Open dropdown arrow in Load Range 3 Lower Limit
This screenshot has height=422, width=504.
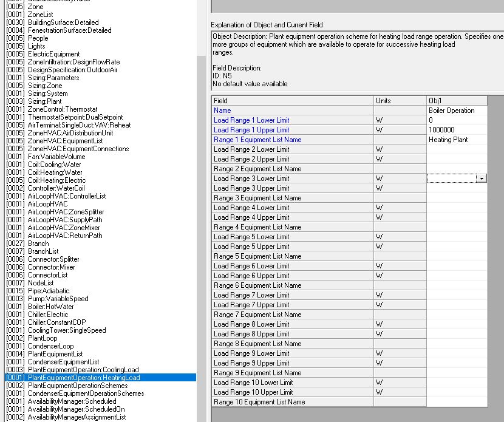482,179
